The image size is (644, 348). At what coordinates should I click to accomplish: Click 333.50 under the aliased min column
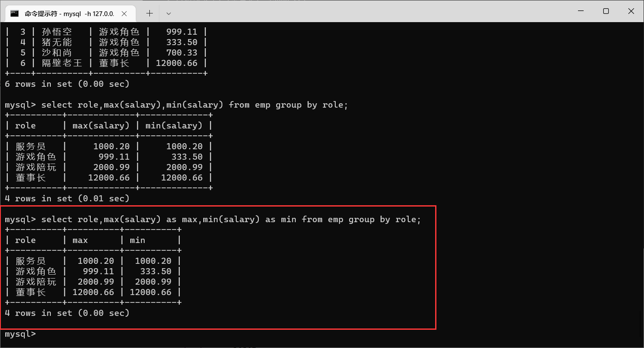coord(155,271)
